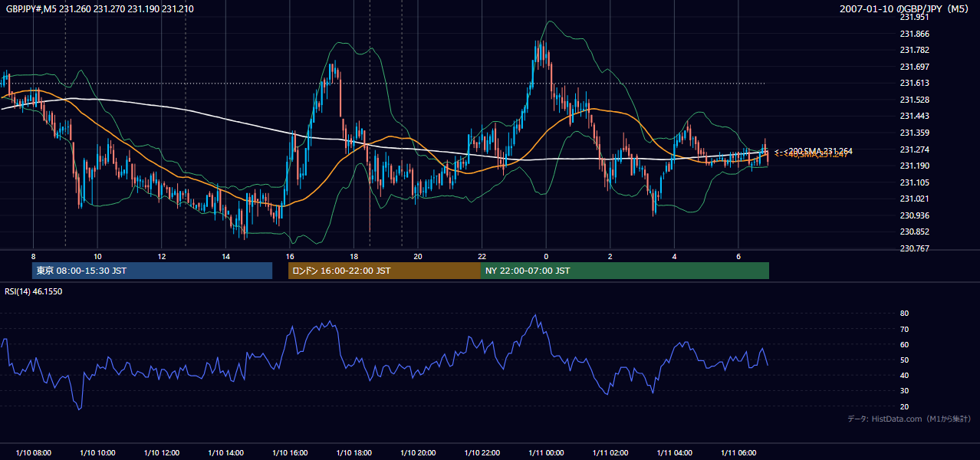Click hour tick 14 under the price chart
Viewport: 980px width, 460px height.
pyautogui.click(x=225, y=256)
